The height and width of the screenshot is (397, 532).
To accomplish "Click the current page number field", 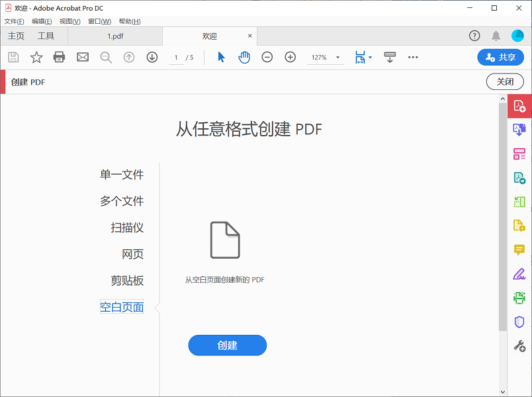I will [x=176, y=58].
